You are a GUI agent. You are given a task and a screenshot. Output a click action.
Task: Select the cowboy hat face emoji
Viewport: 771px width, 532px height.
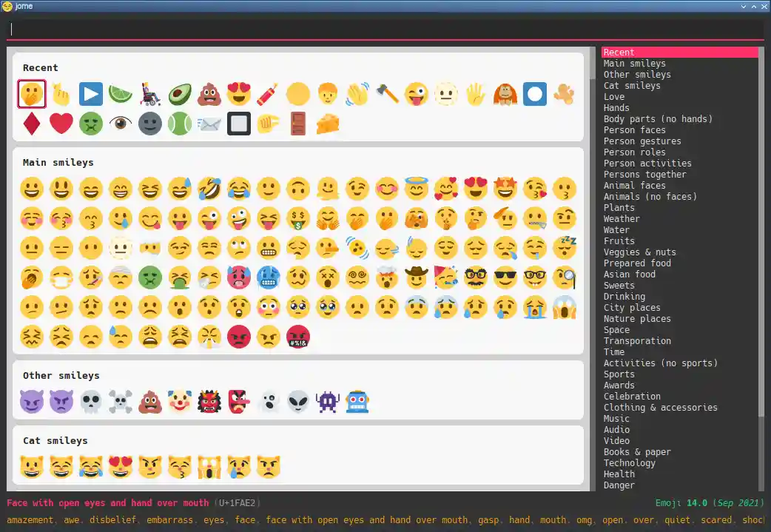coord(417,277)
